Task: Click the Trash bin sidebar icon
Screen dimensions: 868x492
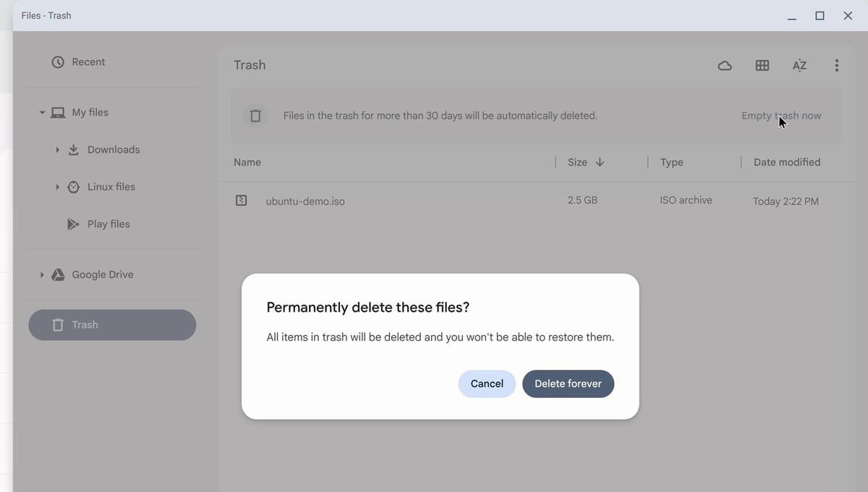Action: point(58,325)
